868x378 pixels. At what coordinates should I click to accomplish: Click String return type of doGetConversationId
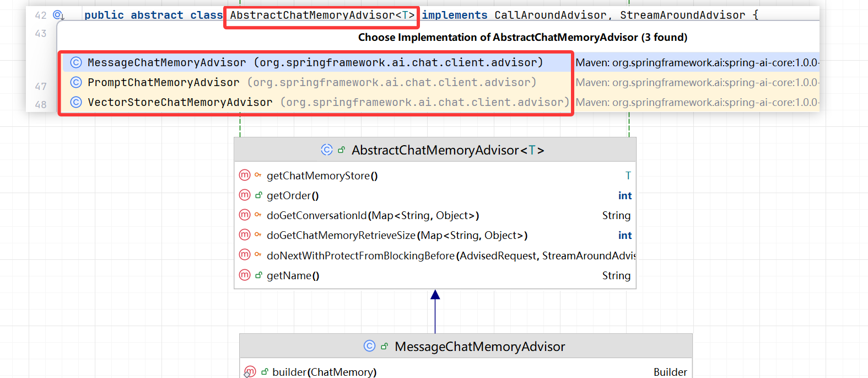[x=616, y=215]
